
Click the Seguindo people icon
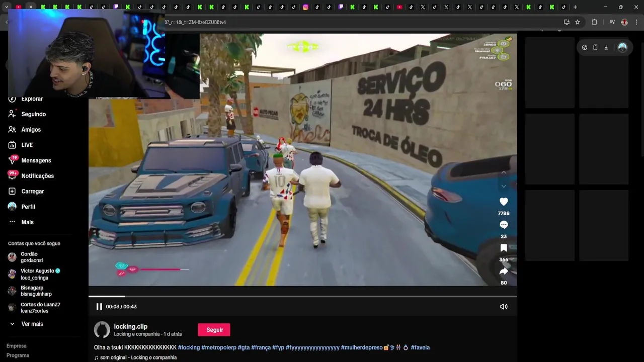(12, 114)
